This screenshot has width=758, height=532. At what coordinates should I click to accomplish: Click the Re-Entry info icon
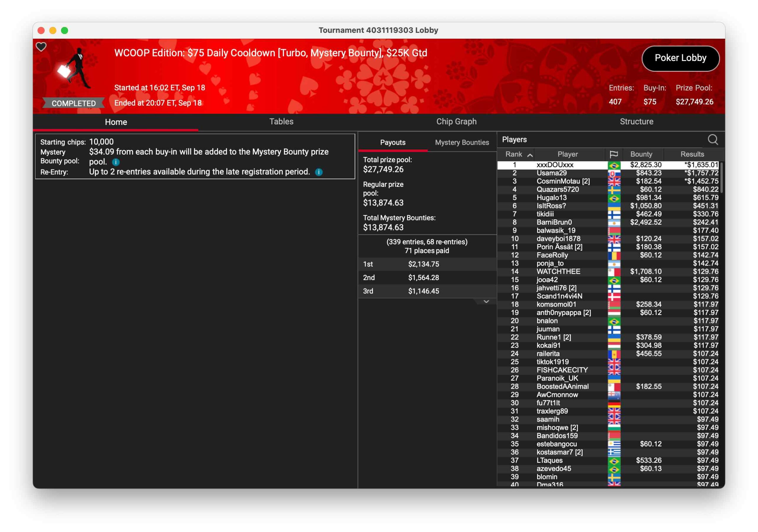pos(319,172)
